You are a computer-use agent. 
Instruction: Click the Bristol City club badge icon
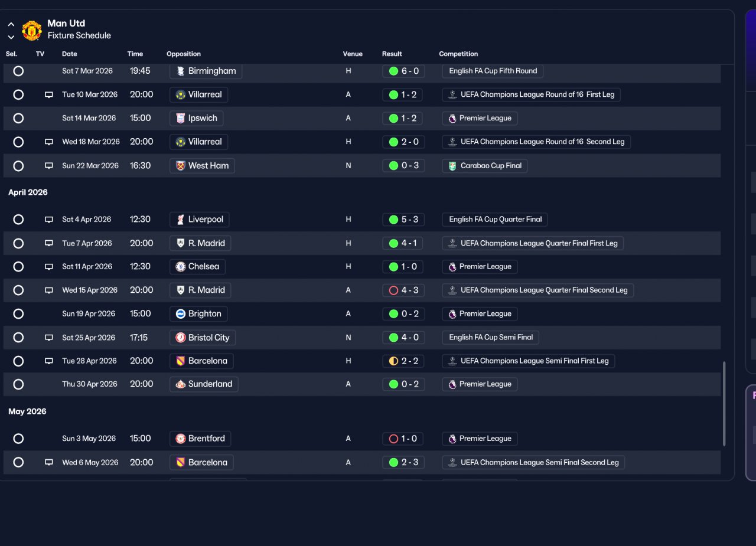(x=181, y=338)
